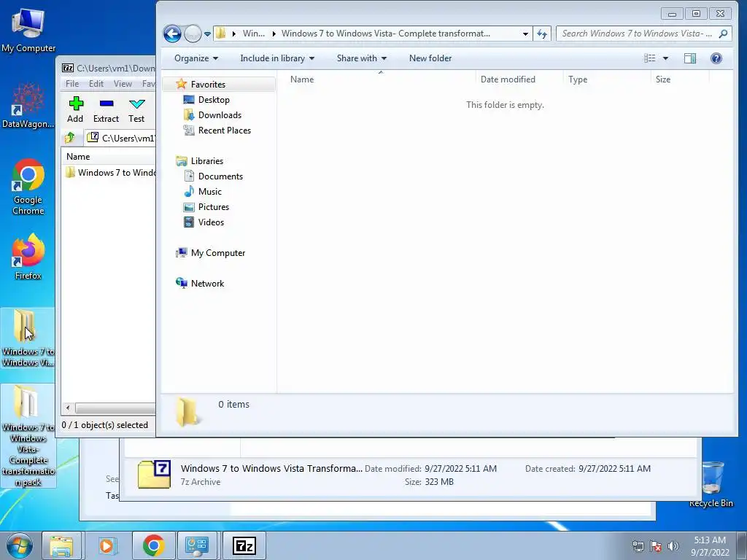
Task: Select Google Chrome desktop shortcut
Action: 28,187
